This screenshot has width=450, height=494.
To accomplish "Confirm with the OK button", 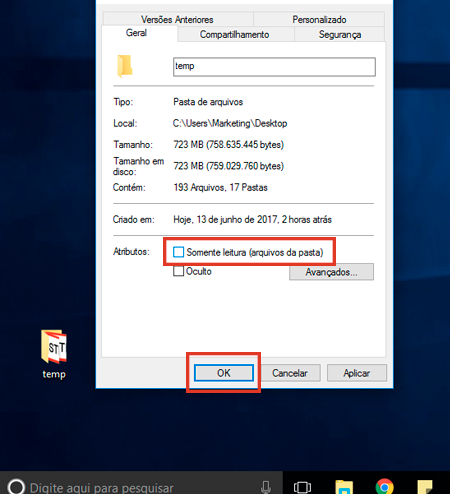I will pyautogui.click(x=224, y=373).
